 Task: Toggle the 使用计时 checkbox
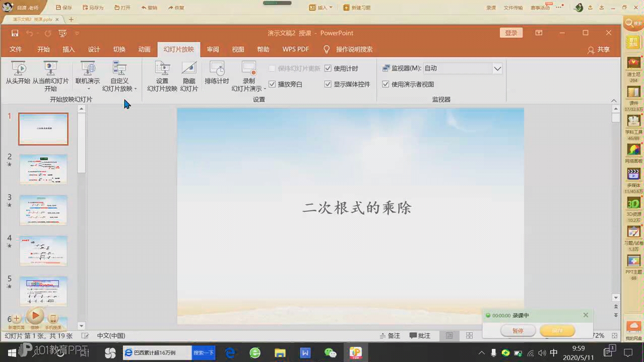click(328, 68)
